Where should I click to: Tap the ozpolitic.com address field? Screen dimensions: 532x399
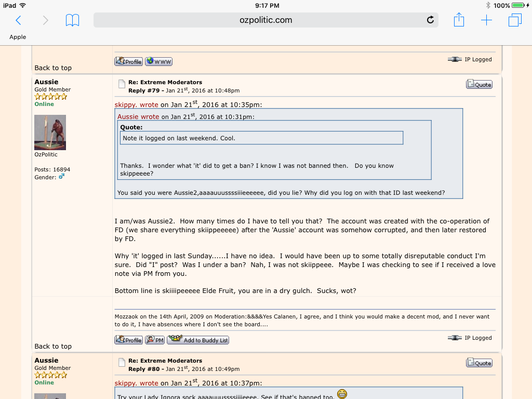(x=265, y=20)
